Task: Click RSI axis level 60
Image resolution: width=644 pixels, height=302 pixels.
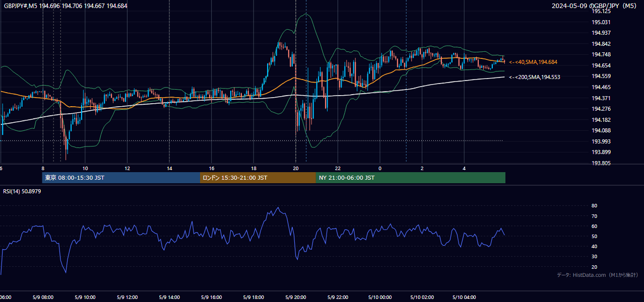Action: (594, 226)
